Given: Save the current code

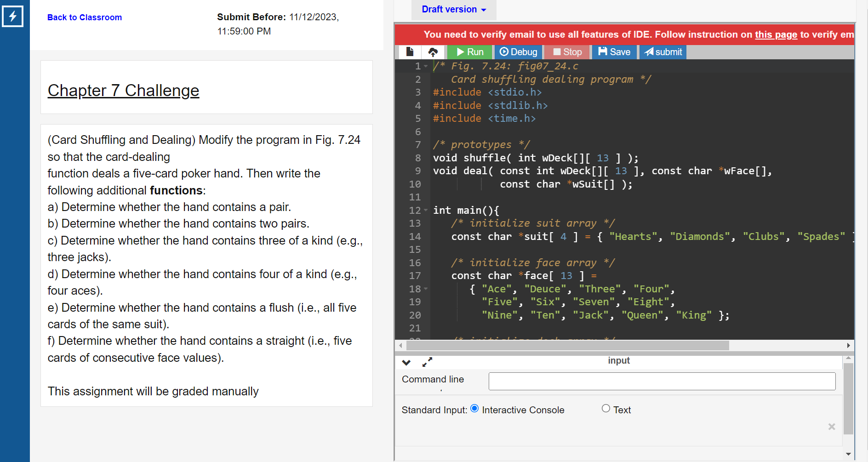Looking at the screenshot, I should 614,52.
